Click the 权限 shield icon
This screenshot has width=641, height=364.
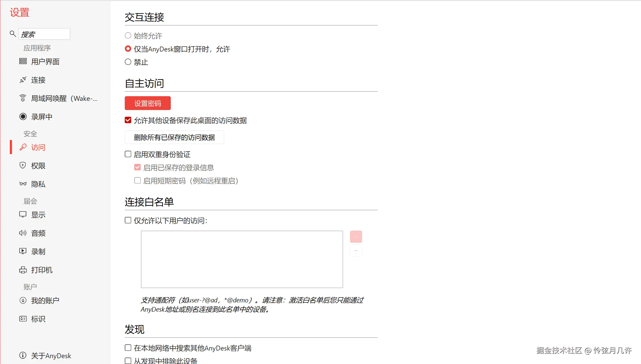tap(23, 165)
